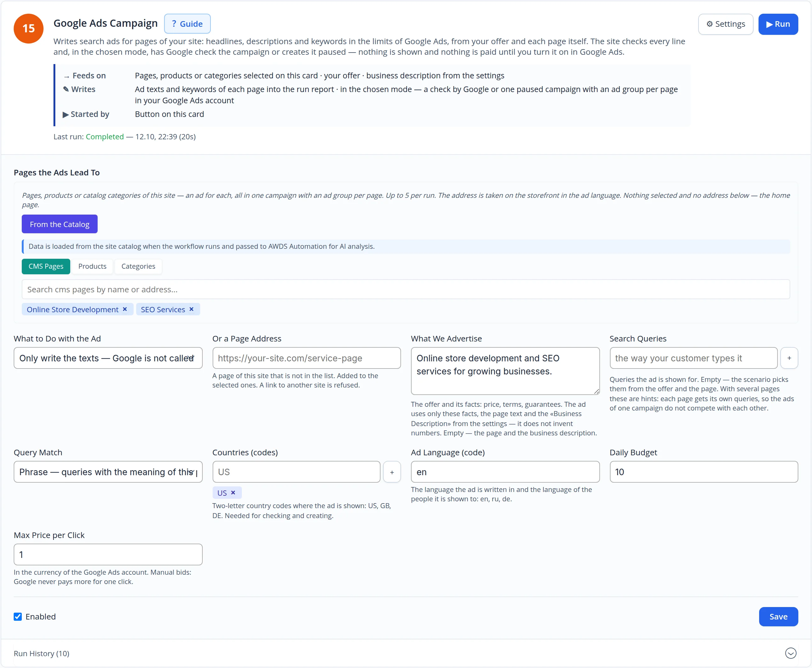Focus the search cms pages field
Image resolution: width=812 pixels, height=668 pixels.
[406, 289]
